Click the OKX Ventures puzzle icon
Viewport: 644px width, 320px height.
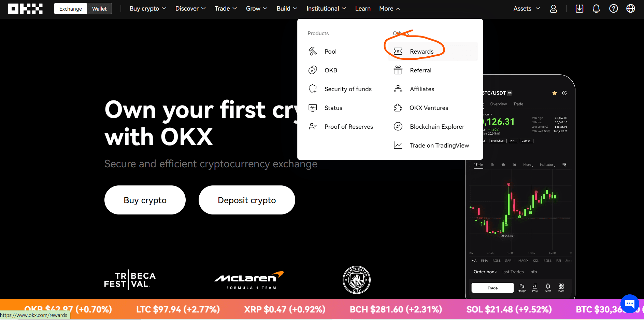tap(398, 108)
